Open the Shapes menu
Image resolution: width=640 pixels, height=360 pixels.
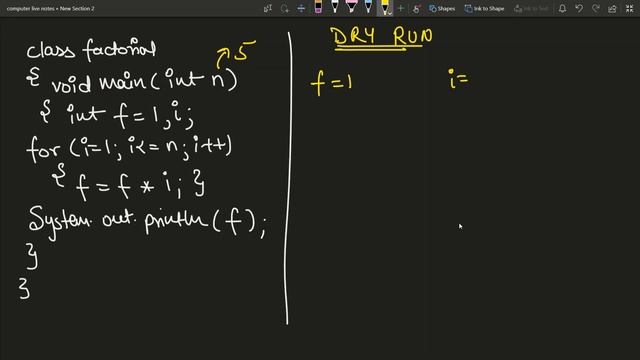pyautogui.click(x=442, y=8)
